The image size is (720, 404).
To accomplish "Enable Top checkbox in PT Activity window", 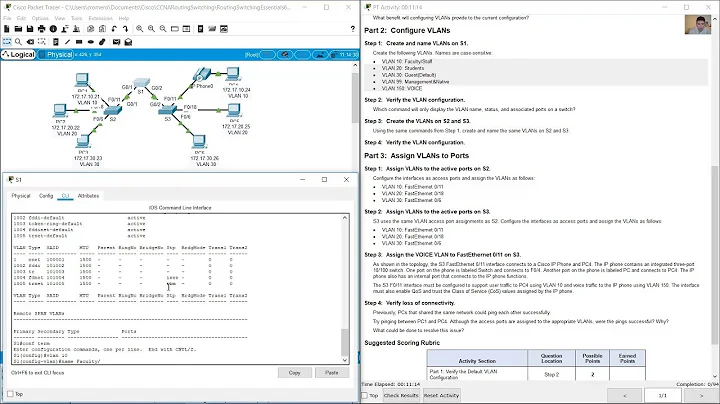I will (365, 395).
